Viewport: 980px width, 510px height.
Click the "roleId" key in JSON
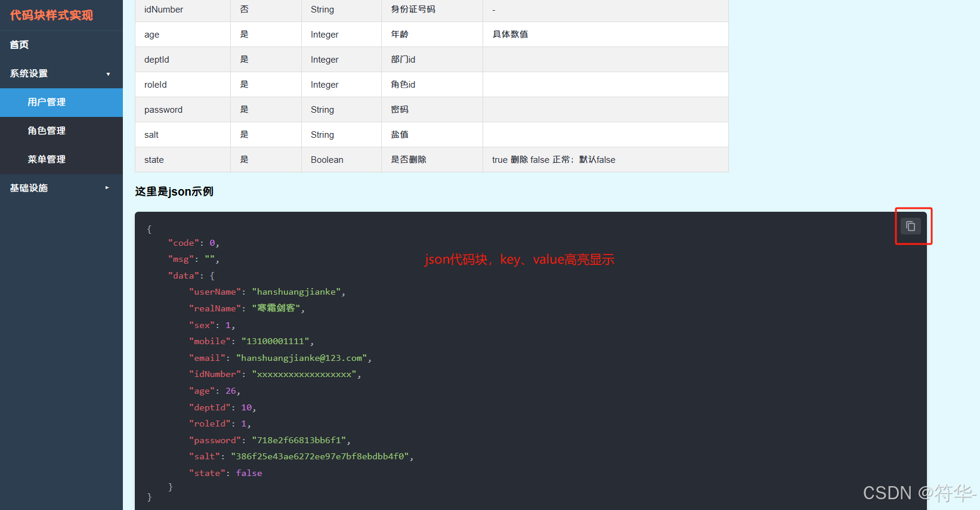pos(210,424)
